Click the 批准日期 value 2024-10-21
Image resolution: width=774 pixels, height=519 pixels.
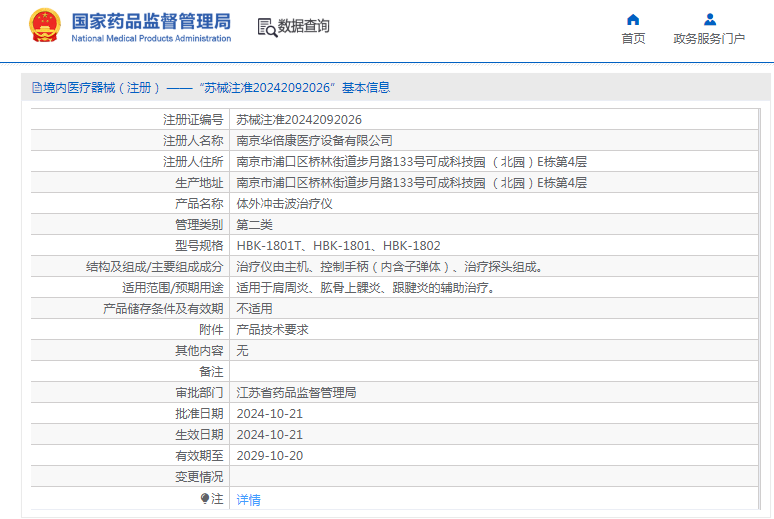[x=270, y=414]
